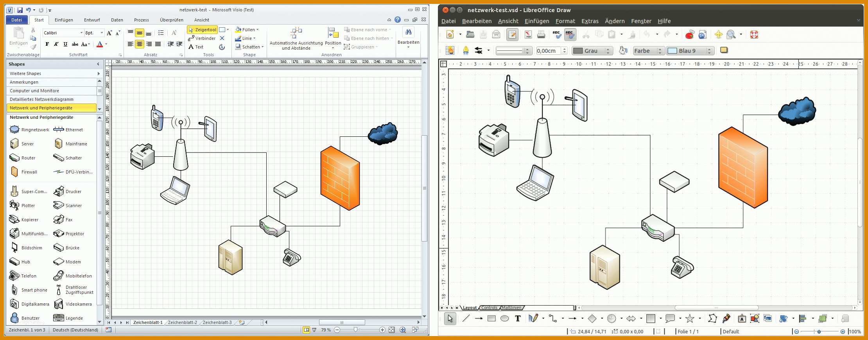Viewport: 868px width, 340px height.
Task: Click the Draw shadow toggle square icon
Action: pos(724,50)
